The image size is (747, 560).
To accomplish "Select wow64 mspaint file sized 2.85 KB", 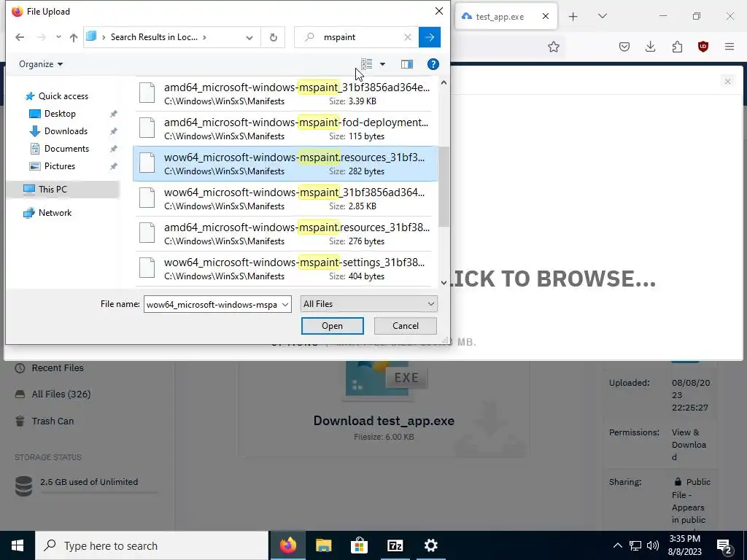I will (x=285, y=198).
